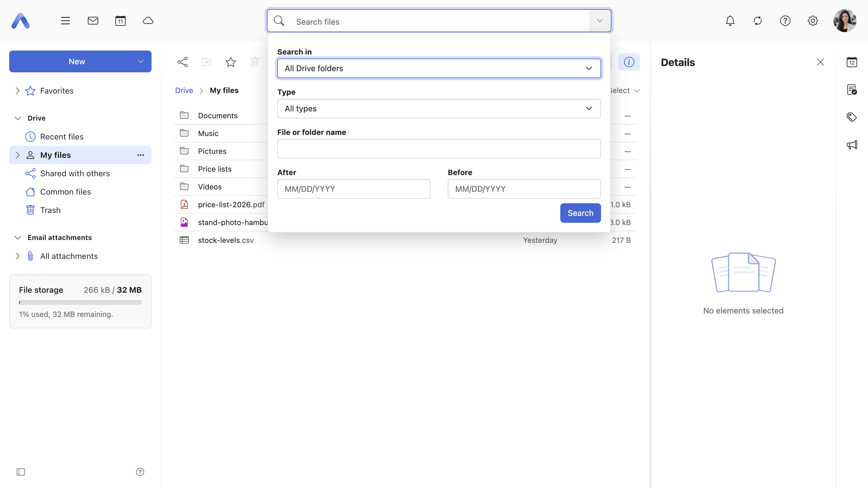Screen dimensions: 868x488
Task: Click the share icon in the file toolbar
Action: (x=183, y=62)
